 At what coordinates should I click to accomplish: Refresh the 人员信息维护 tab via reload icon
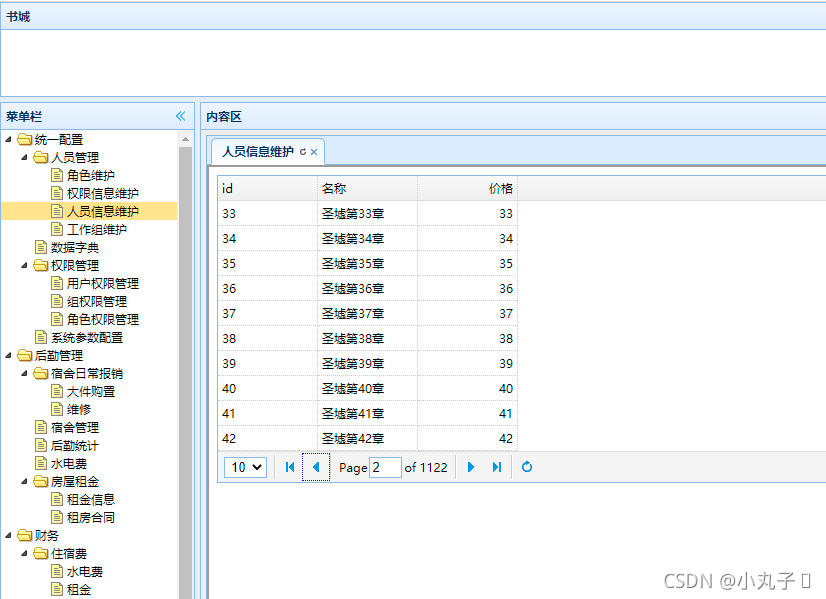(x=303, y=152)
